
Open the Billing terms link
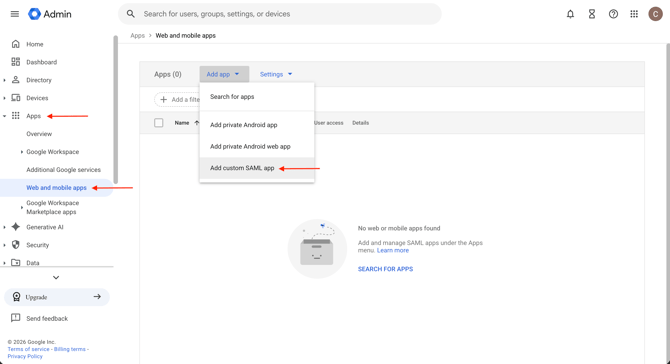click(x=70, y=349)
